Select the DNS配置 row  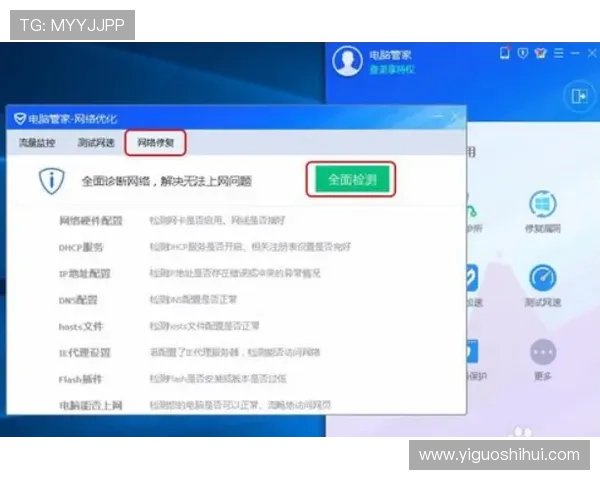pyautogui.click(x=236, y=300)
